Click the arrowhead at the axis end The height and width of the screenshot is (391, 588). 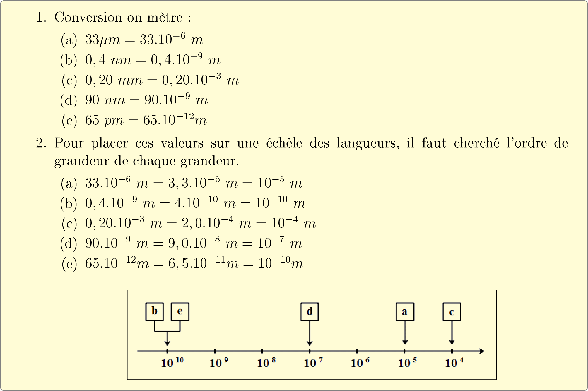[x=482, y=351]
